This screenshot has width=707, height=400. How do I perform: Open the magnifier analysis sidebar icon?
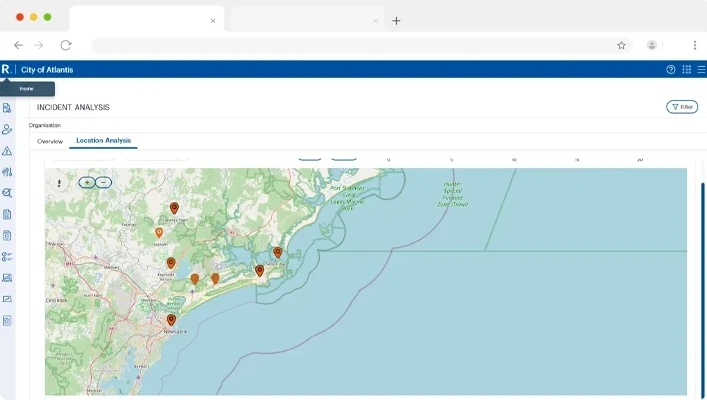pyautogui.click(x=7, y=193)
